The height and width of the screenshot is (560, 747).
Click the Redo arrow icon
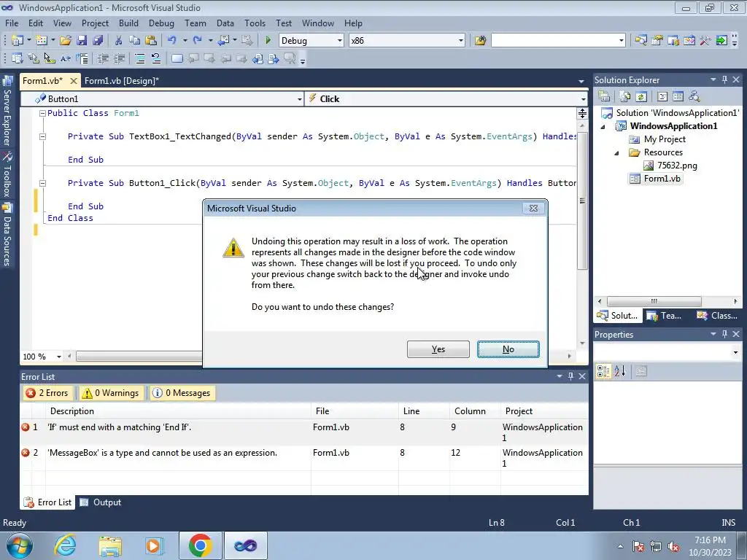pos(197,41)
